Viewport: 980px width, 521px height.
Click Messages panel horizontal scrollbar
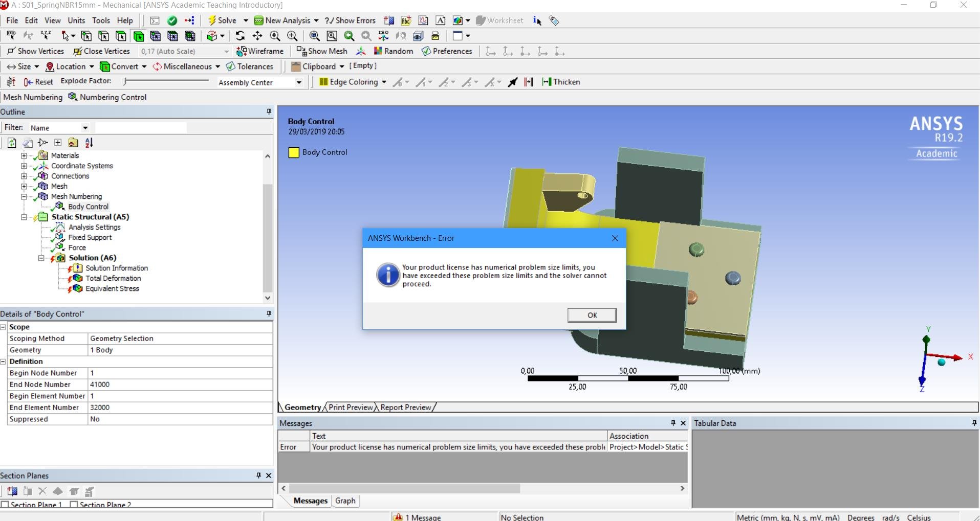tap(404, 488)
